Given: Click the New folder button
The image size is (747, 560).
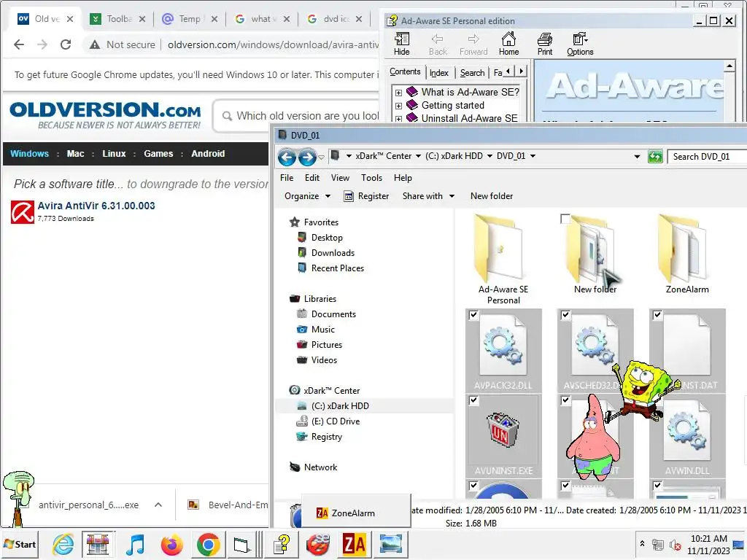Looking at the screenshot, I should tap(492, 196).
